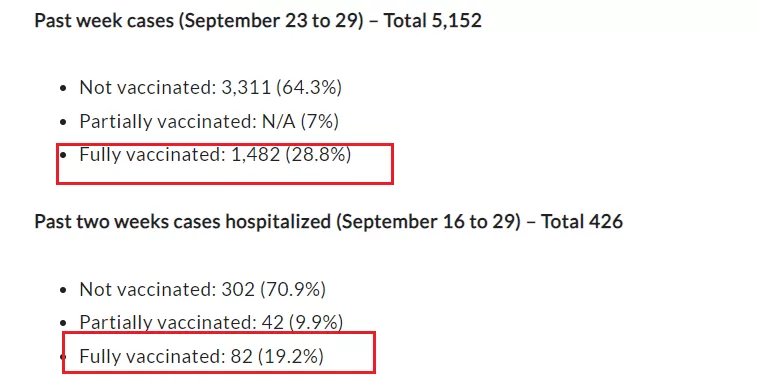The image size is (757, 386).
Task: Select the 1,482 fully vaccinated case count
Action: (255, 154)
